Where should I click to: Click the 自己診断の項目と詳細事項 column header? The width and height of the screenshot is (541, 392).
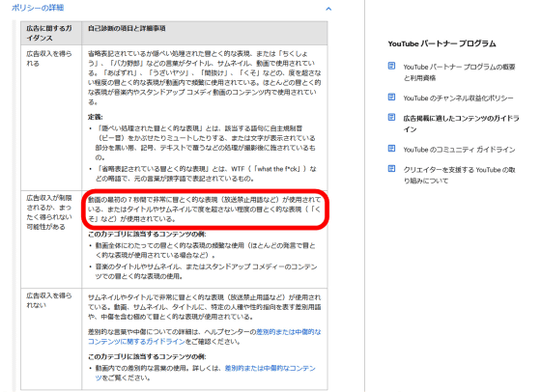(x=127, y=28)
